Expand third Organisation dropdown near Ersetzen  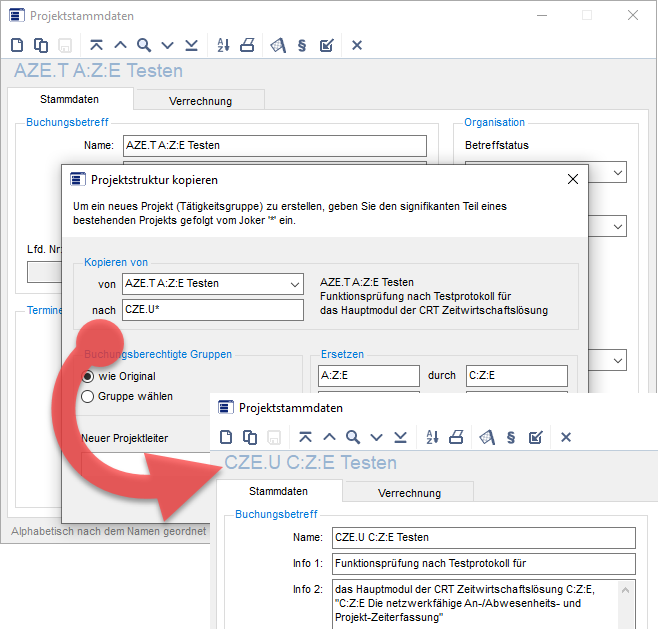[617, 360]
